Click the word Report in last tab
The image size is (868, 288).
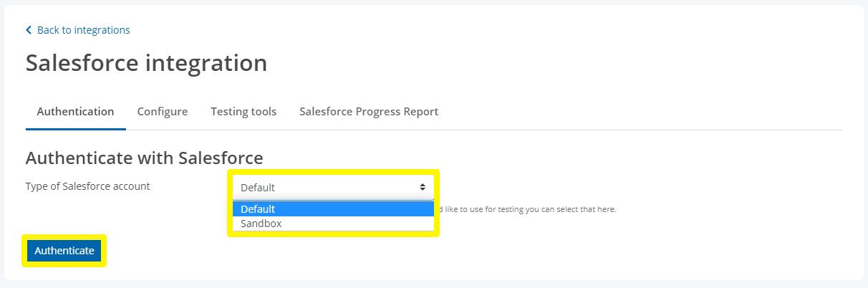point(420,112)
